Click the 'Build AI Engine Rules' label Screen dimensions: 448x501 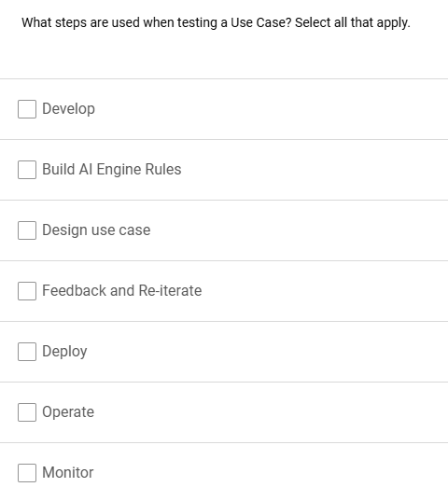(x=111, y=170)
